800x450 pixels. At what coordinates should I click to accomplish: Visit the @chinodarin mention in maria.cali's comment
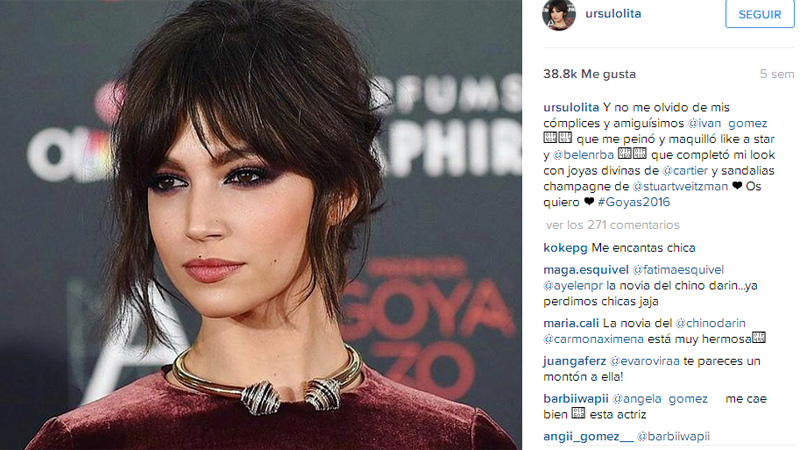click(710, 323)
